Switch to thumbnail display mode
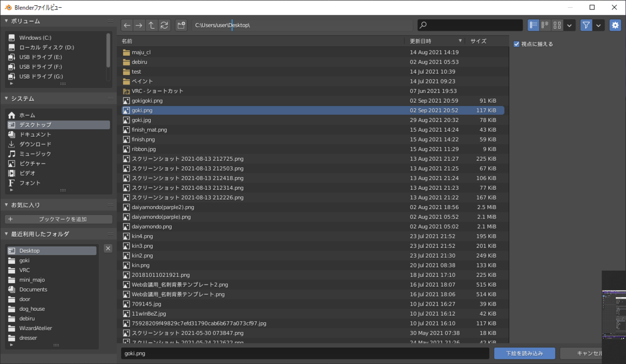The image size is (626, 364). (558, 25)
